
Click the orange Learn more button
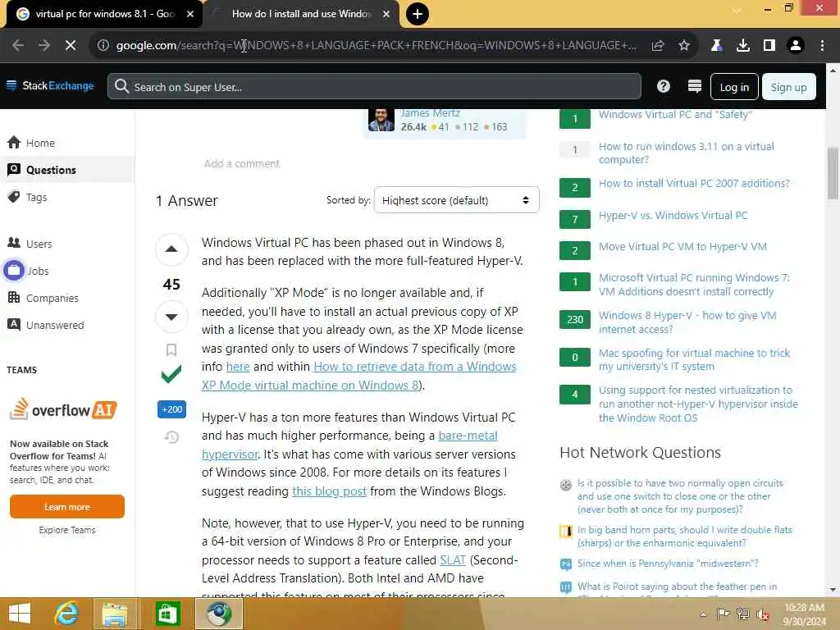67,507
